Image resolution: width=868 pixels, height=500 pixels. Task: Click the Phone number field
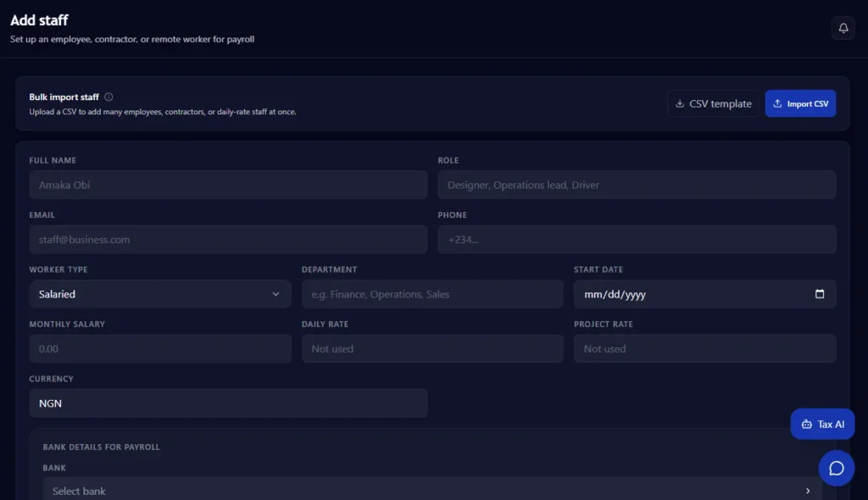point(637,240)
